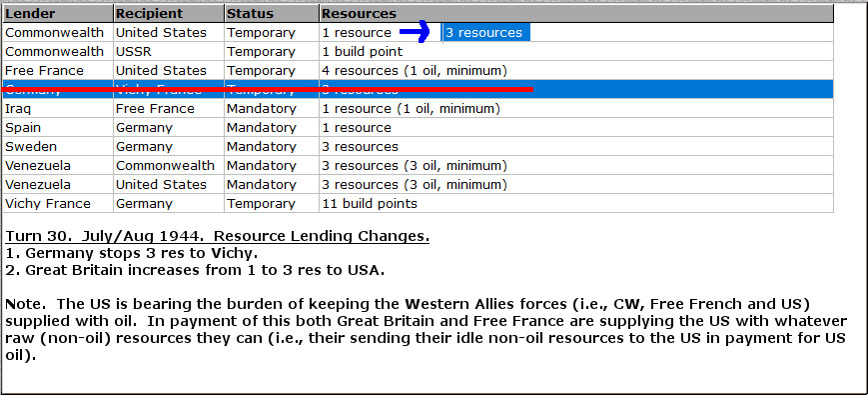The image size is (868, 395).
Task: Select the Vichy France lender cell
Action: point(58,203)
